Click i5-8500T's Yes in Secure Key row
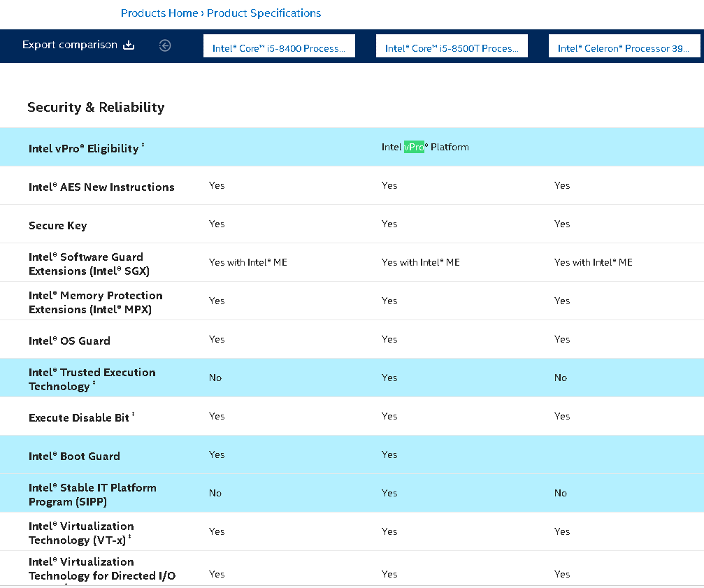This screenshot has width=704, height=588. [389, 224]
